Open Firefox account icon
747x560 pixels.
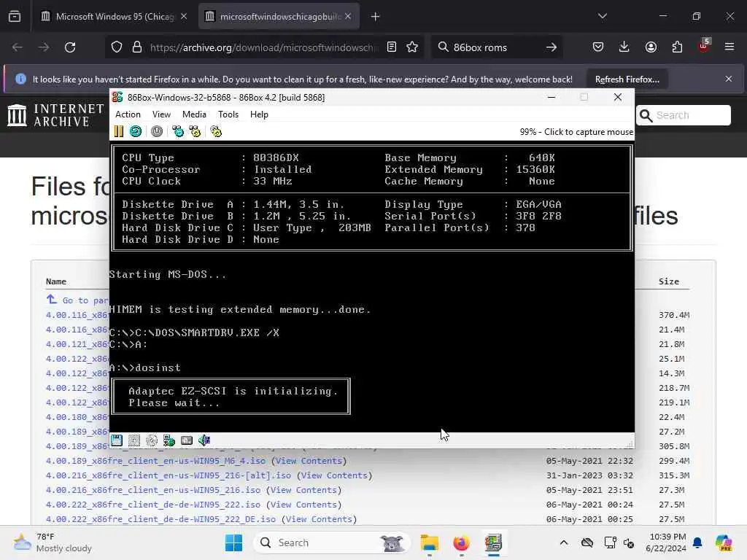[x=651, y=47]
